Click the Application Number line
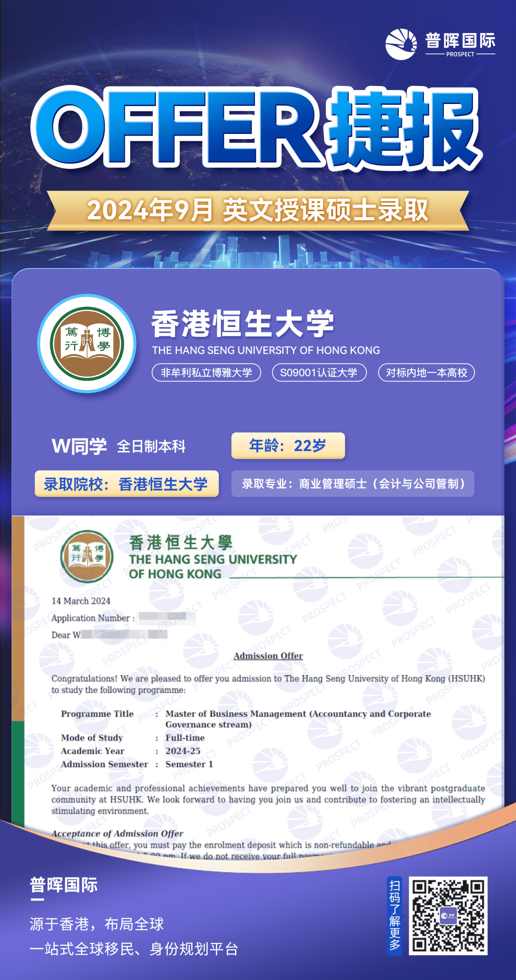Screen dimensions: 516x980 123,618
